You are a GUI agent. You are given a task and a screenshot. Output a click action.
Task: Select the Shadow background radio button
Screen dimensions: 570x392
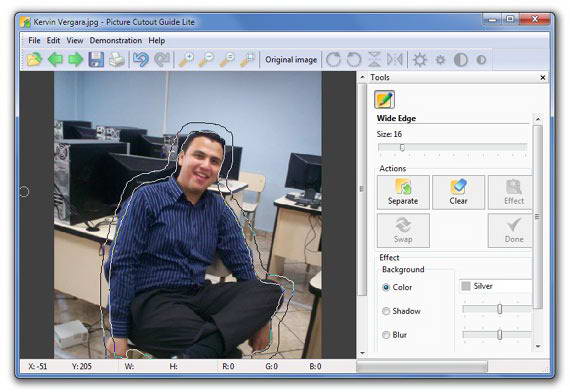click(386, 311)
